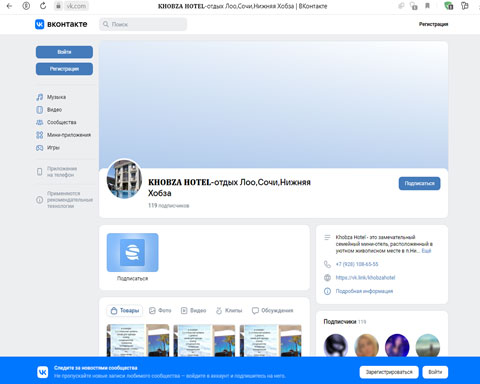Open the first product thumbnail

tap(138, 340)
